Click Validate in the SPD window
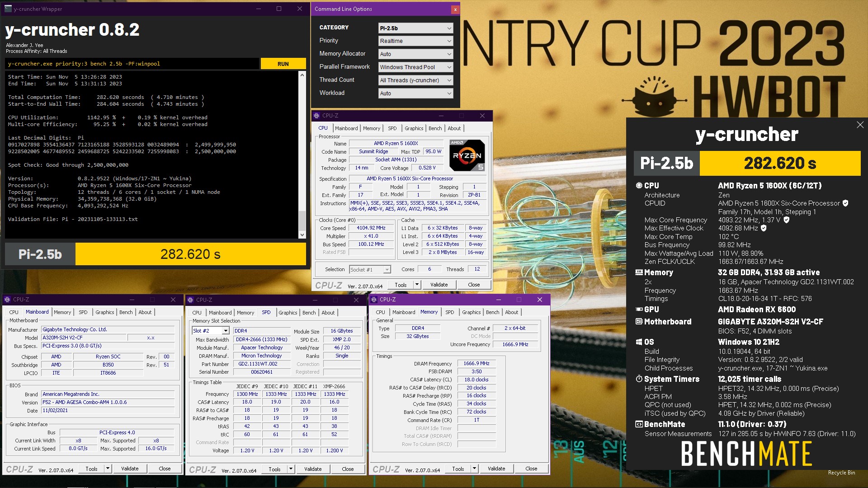The image size is (868, 488). point(313,469)
